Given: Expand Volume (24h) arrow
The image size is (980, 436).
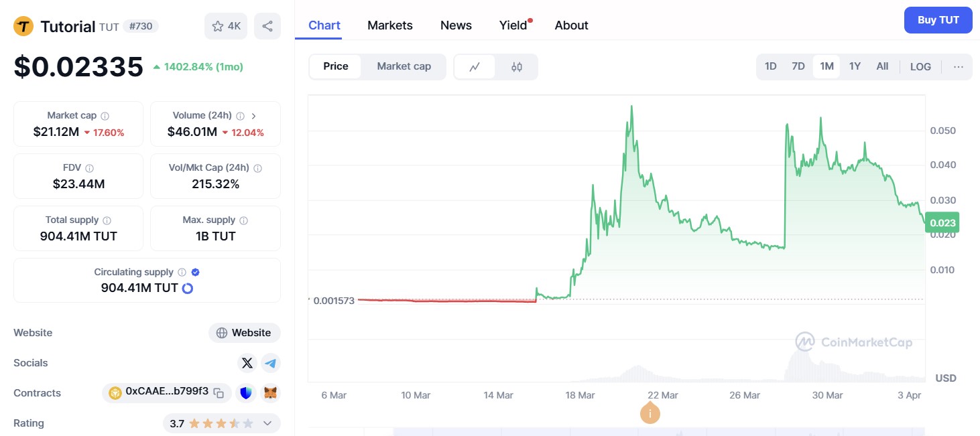Looking at the screenshot, I should pos(253,116).
